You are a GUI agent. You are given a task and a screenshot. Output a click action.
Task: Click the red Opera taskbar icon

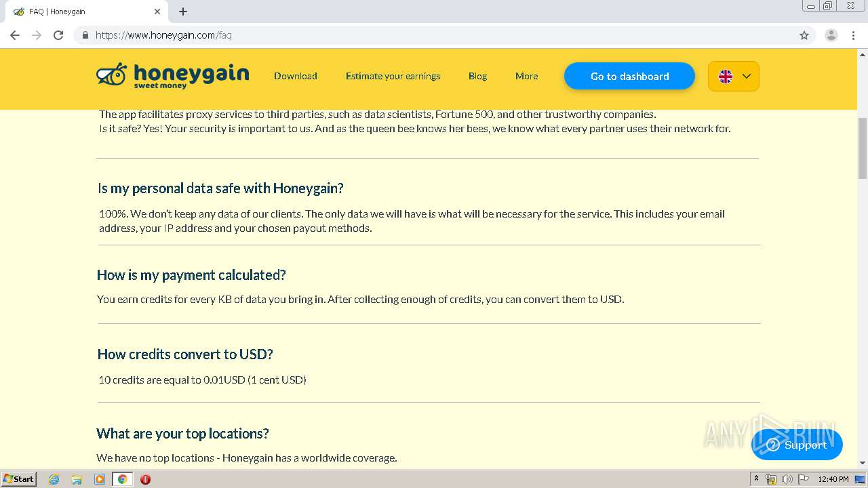145,479
